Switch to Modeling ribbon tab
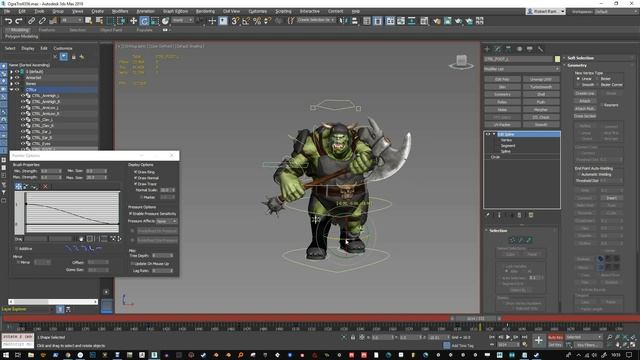Screen dimensions: 640x360 pos(19,30)
